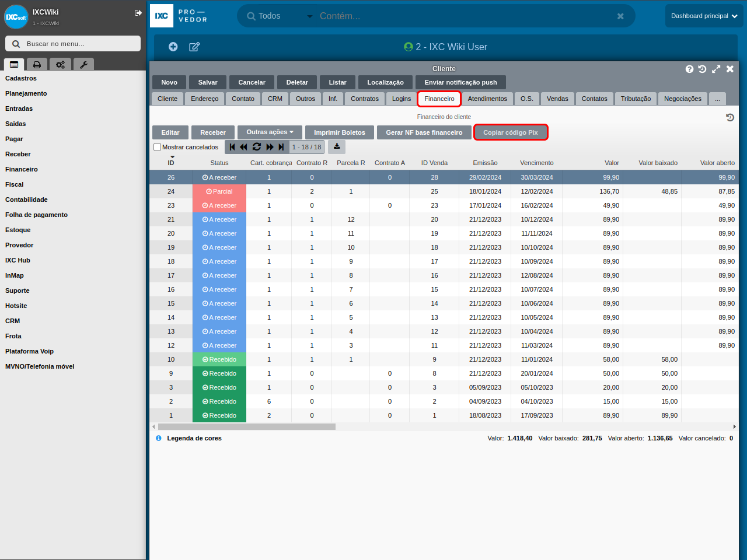Open the Dashboard principal dropdown

click(x=704, y=16)
